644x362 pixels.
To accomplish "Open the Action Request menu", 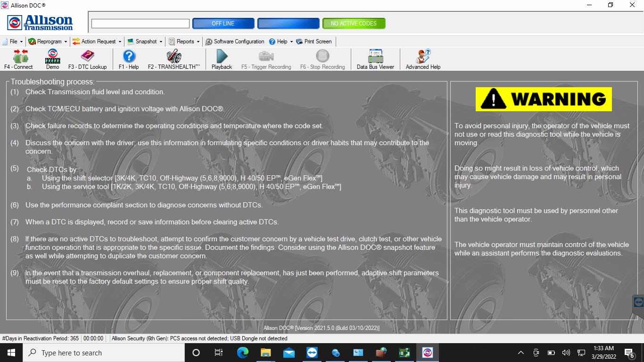I will click(x=97, y=41).
